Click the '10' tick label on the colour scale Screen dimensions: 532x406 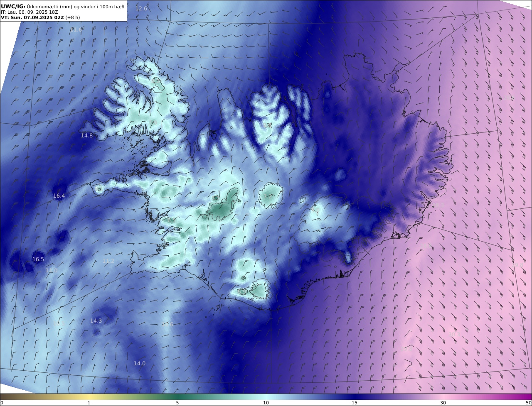click(266, 403)
